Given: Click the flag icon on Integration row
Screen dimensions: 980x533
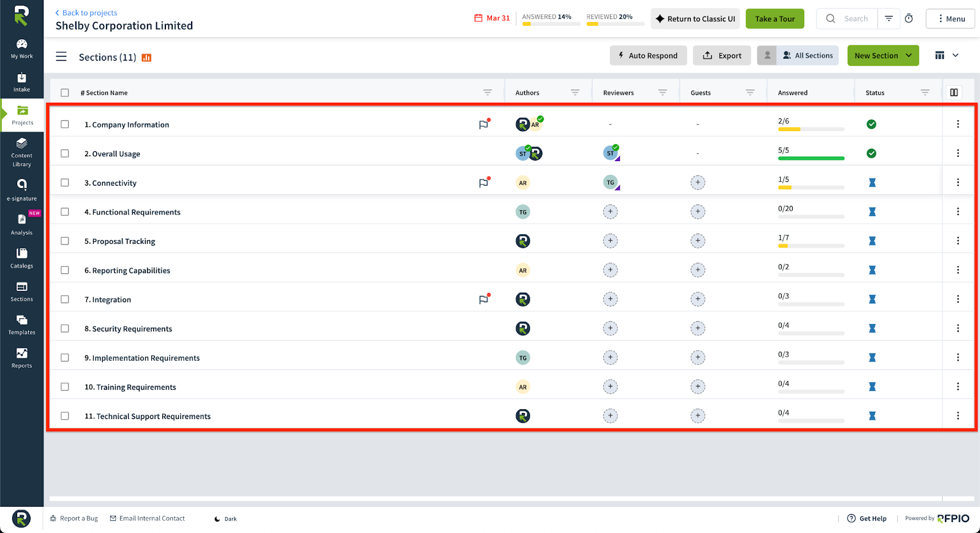Looking at the screenshot, I should tap(484, 299).
